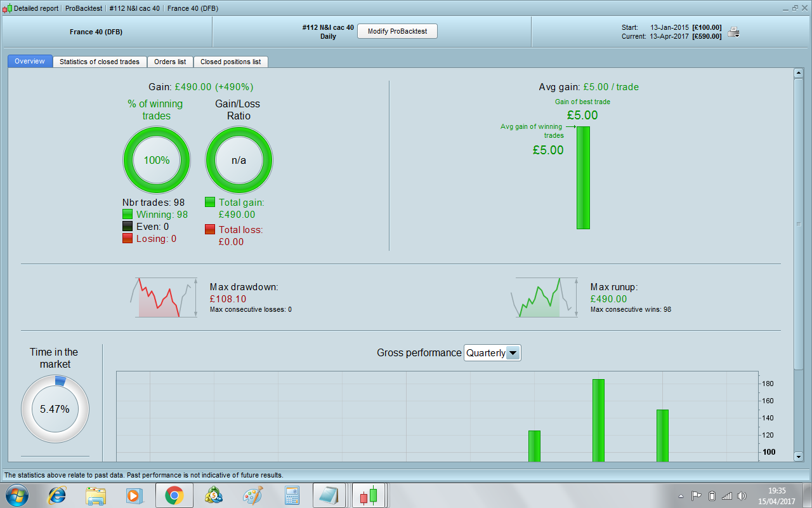Open the Orders list tab
Image resolution: width=812 pixels, height=508 pixels.
(x=170, y=62)
